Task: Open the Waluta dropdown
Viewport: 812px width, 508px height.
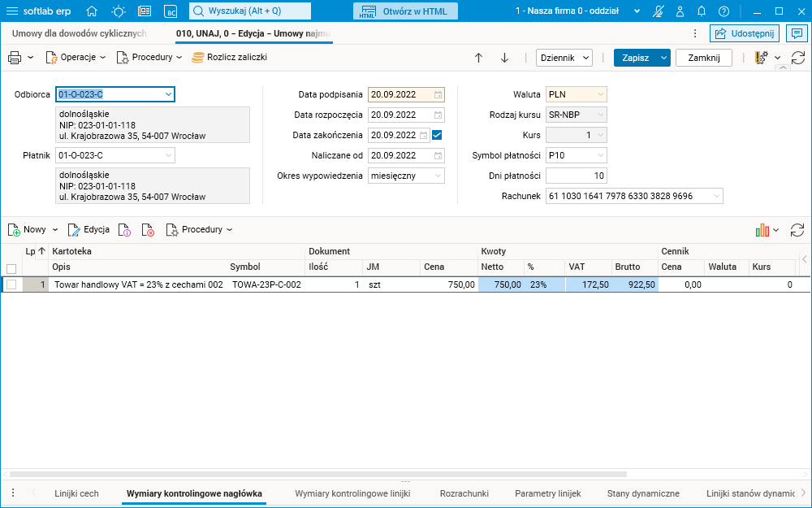Action: pyautogui.click(x=600, y=94)
